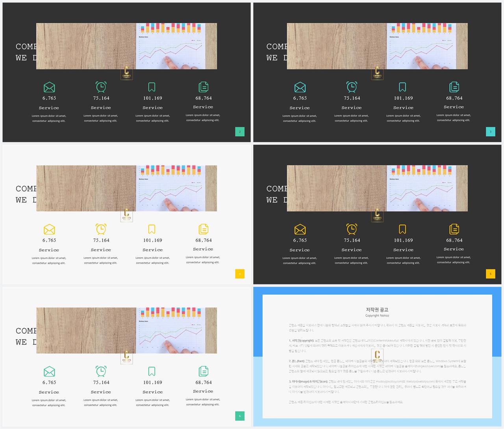Click the green page number 6 badge
Screen dimensions: 504x429
pos(240,416)
